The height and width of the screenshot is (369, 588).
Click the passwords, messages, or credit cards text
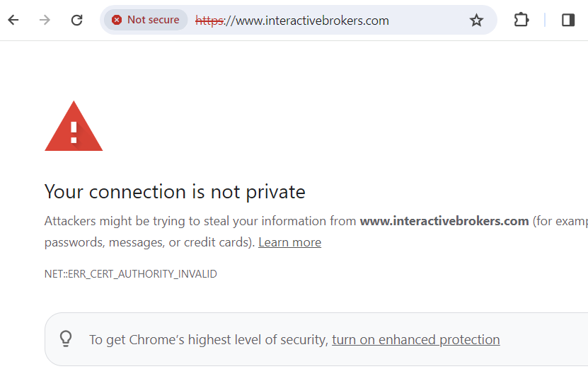click(x=149, y=242)
